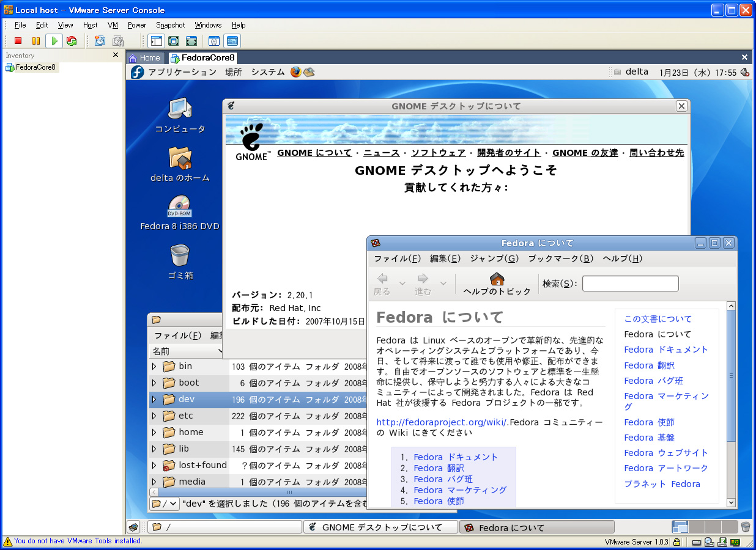The width and height of the screenshot is (756, 550).
Task: Click the Reset virtual machine icon
Action: point(72,41)
